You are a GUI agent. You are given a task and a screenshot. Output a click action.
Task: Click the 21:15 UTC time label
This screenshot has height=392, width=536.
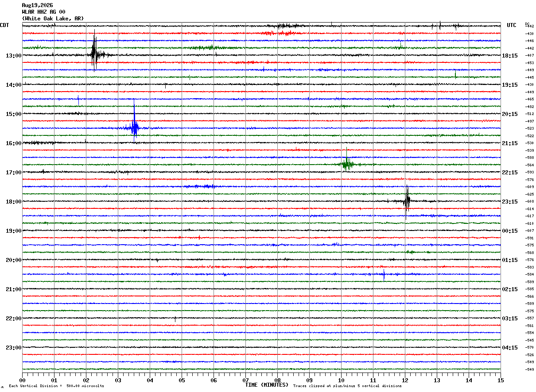click(510, 143)
